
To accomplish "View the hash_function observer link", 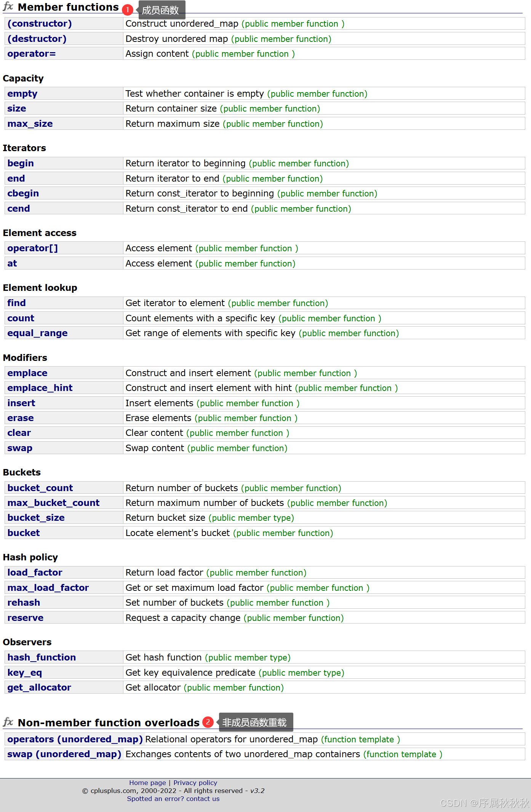I will click(42, 657).
